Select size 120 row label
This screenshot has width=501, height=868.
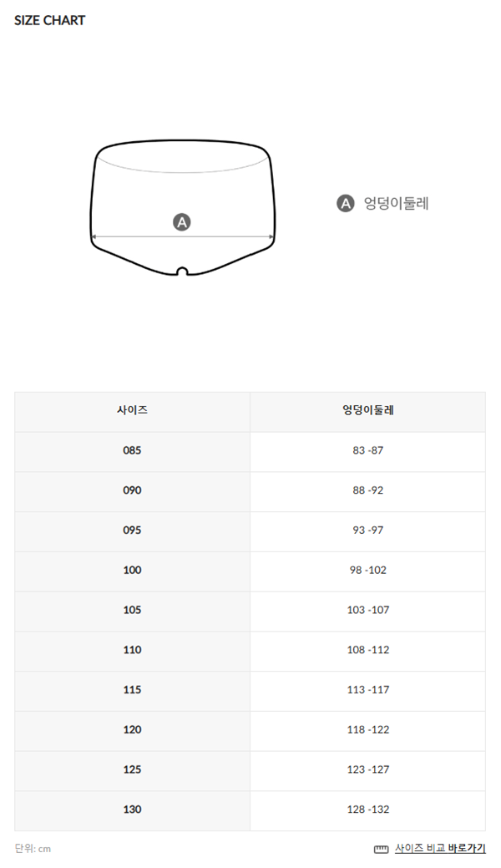pyautogui.click(x=132, y=729)
